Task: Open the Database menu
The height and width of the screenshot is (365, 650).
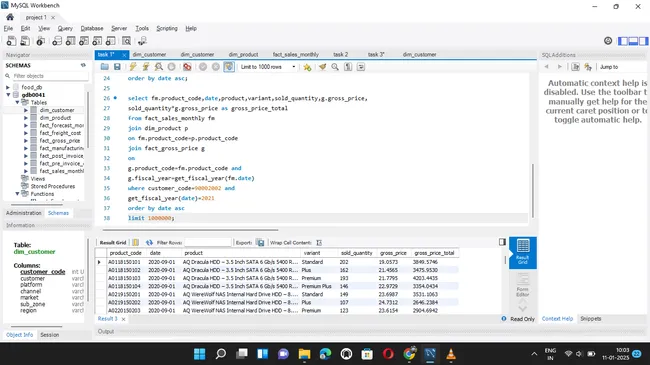Action: (92, 28)
